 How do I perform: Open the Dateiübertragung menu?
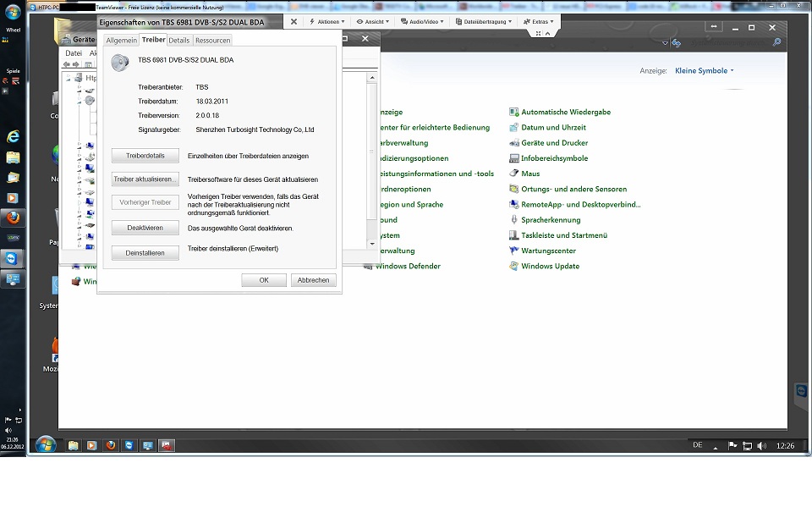click(x=484, y=22)
